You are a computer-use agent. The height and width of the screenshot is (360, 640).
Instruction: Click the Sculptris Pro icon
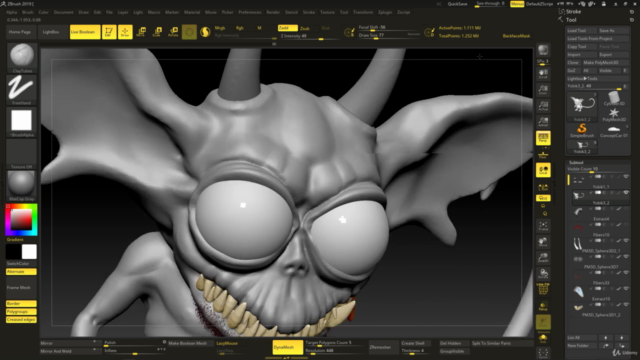point(205,32)
